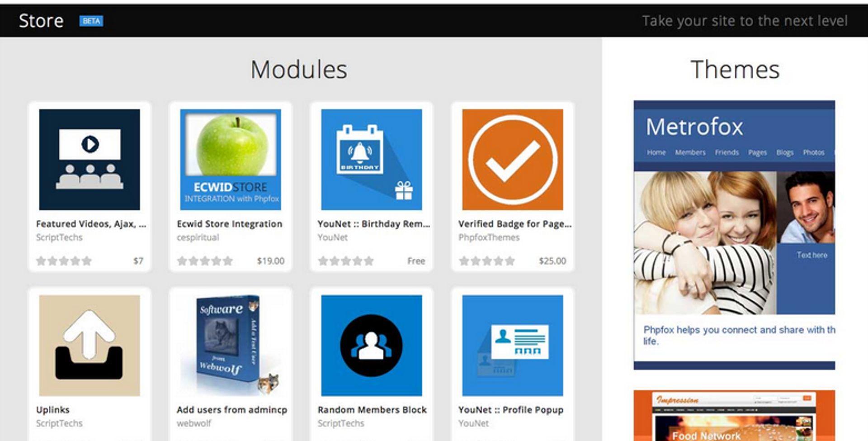Click the star rating of Birthday Reminder
This screenshot has width=868, height=441.
pos(346,261)
